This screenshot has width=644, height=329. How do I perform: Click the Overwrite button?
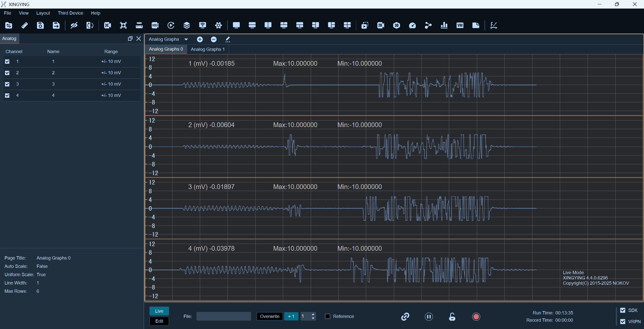tap(270, 316)
